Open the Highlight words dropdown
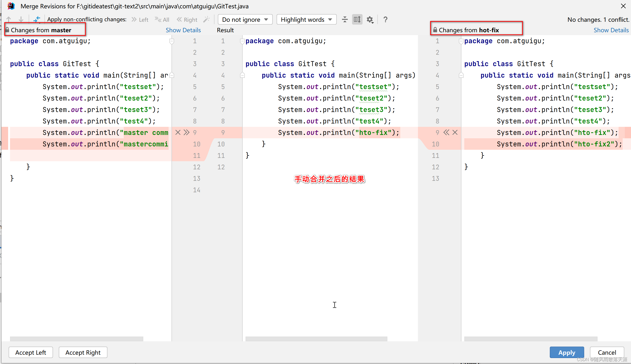Image resolution: width=631 pixels, height=364 pixels. coord(306,20)
